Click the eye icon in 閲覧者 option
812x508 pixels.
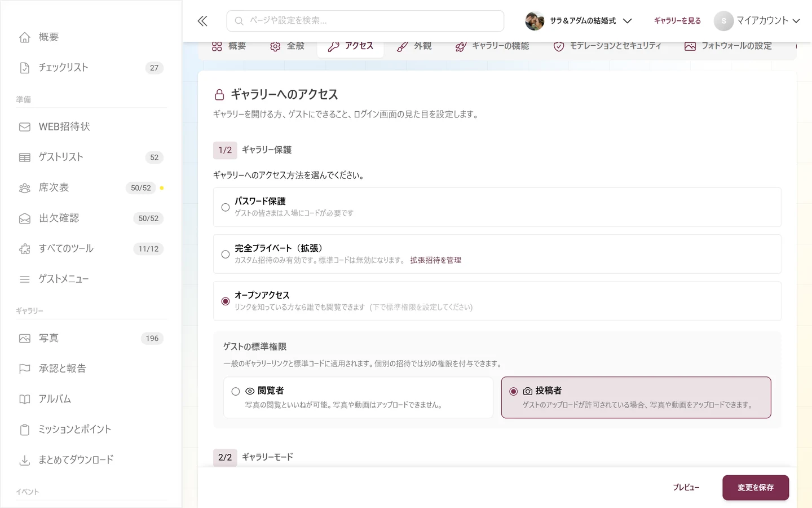[x=250, y=391]
